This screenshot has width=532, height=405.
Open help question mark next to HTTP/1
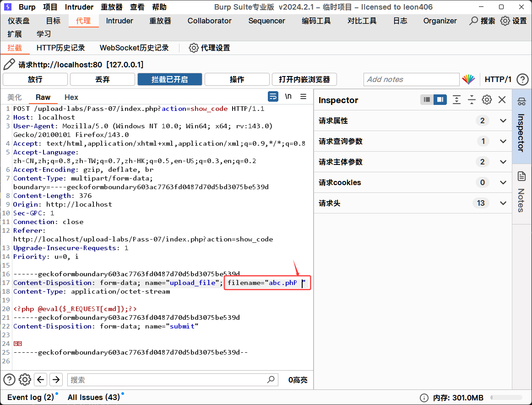[x=522, y=79]
